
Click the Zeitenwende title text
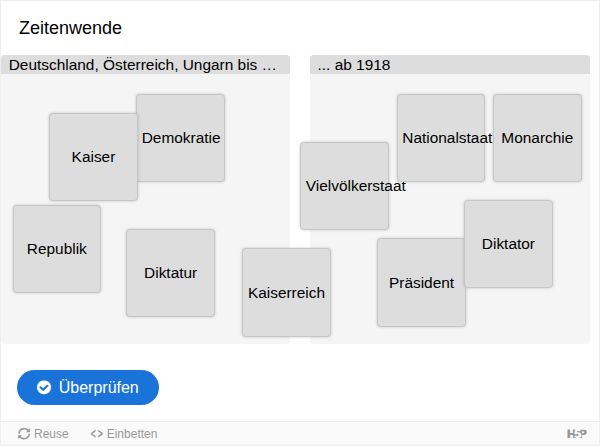[70, 28]
